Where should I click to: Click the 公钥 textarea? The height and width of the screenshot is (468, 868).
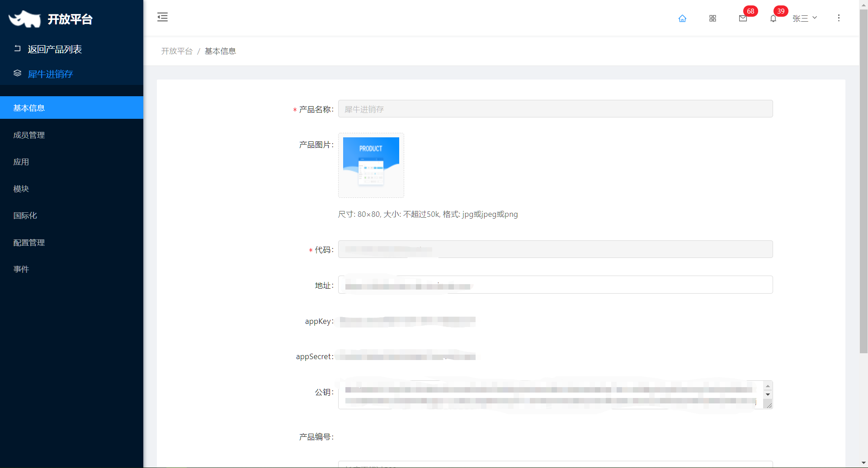click(x=555, y=395)
